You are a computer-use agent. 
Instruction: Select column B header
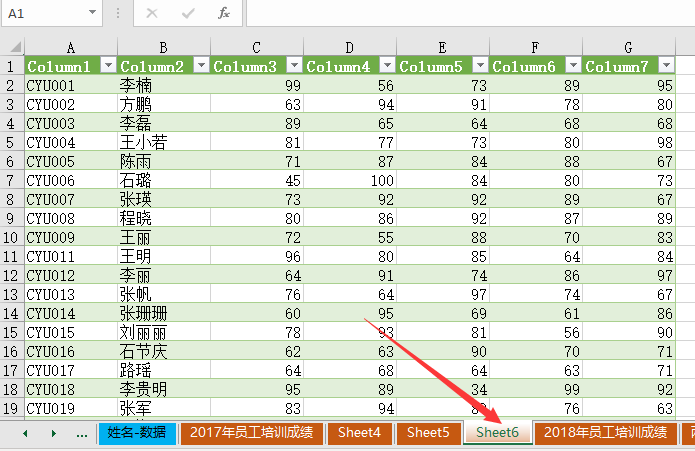(164, 47)
